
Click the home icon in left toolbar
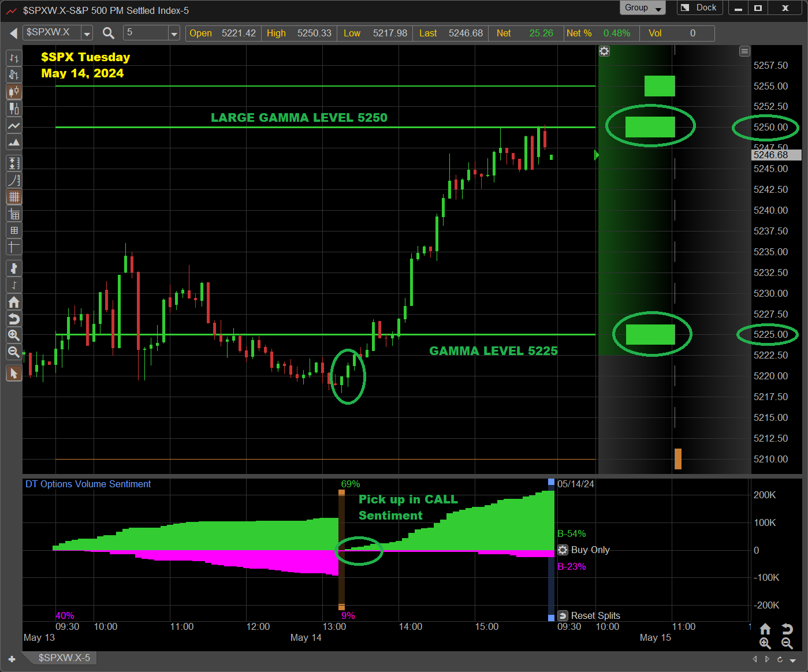point(14,302)
